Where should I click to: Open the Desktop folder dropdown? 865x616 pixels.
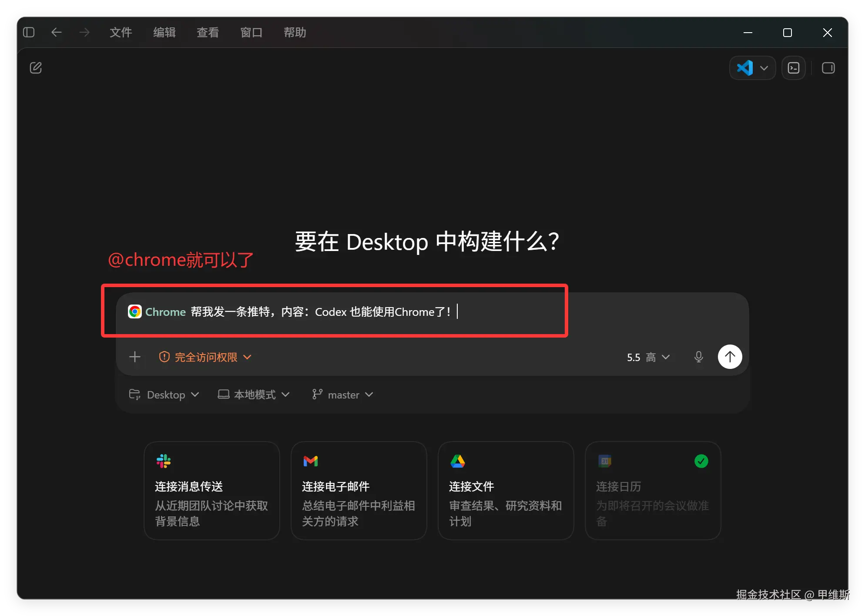[164, 395]
